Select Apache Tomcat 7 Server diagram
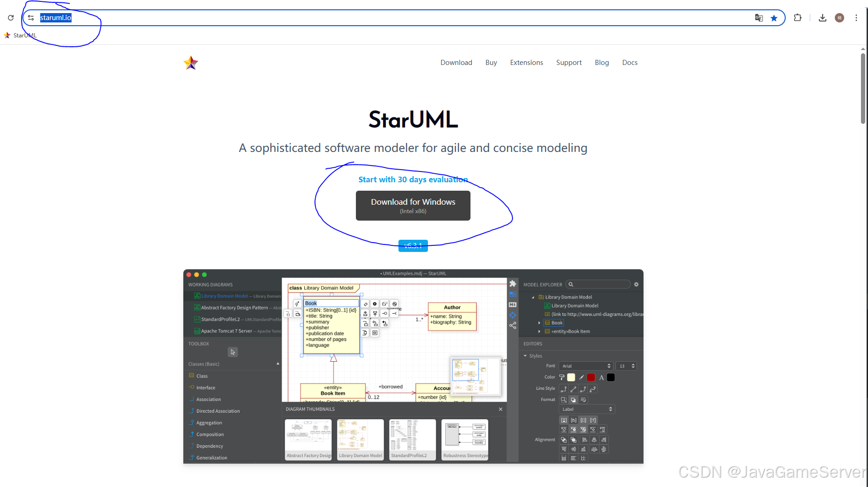This screenshot has width=868, height=487. click(226, 331)
